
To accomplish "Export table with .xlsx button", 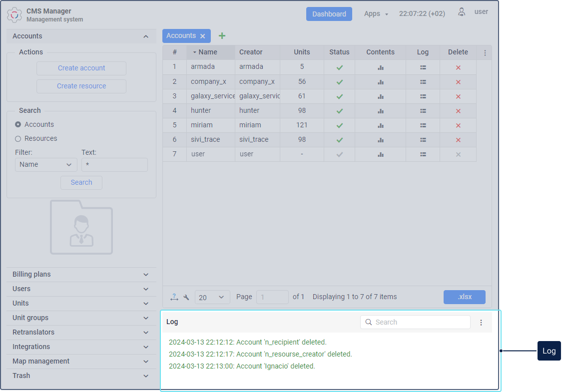I will pos(465,297).
